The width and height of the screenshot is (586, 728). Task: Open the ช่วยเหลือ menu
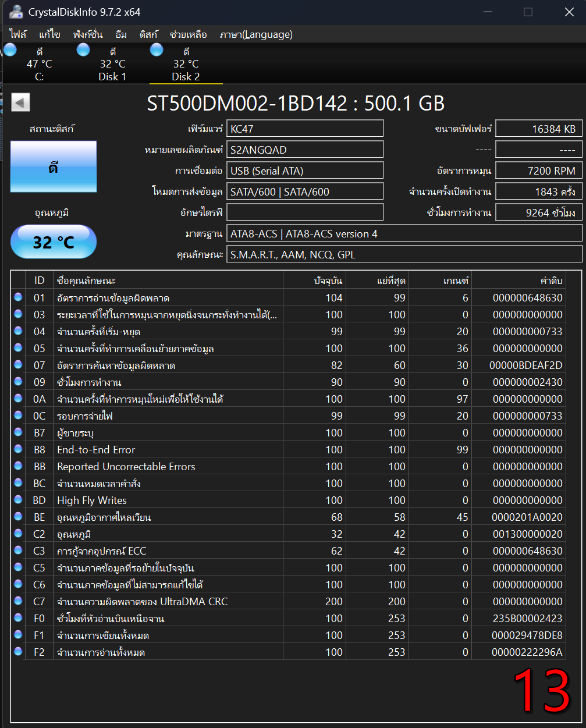[188, 34]
